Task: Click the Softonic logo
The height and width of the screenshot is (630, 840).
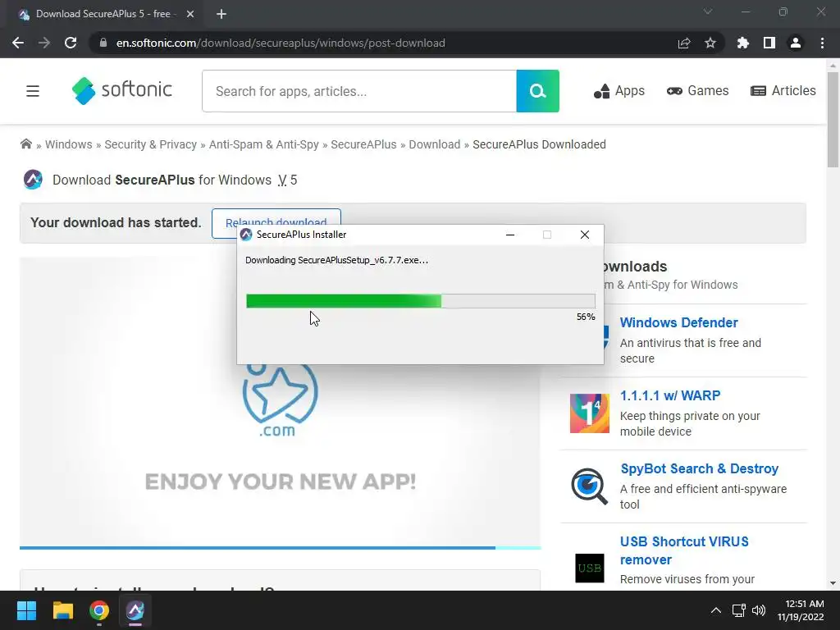Action: [x=122, y=90]
